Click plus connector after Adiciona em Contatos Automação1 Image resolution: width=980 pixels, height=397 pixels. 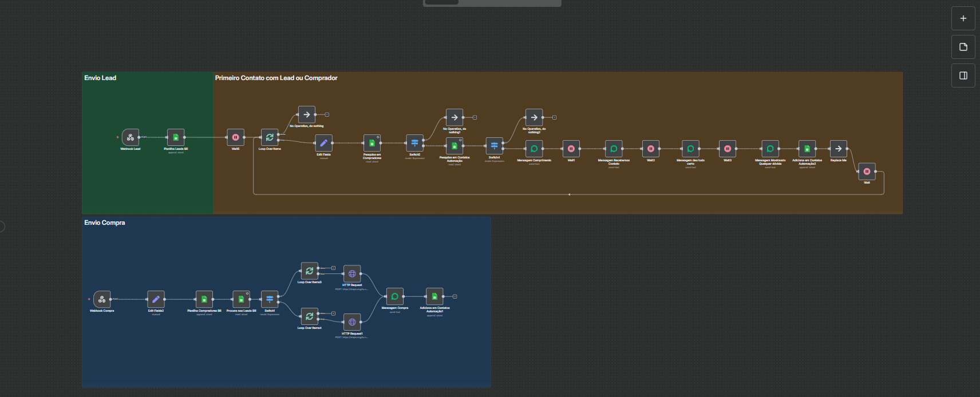[455, 296]
